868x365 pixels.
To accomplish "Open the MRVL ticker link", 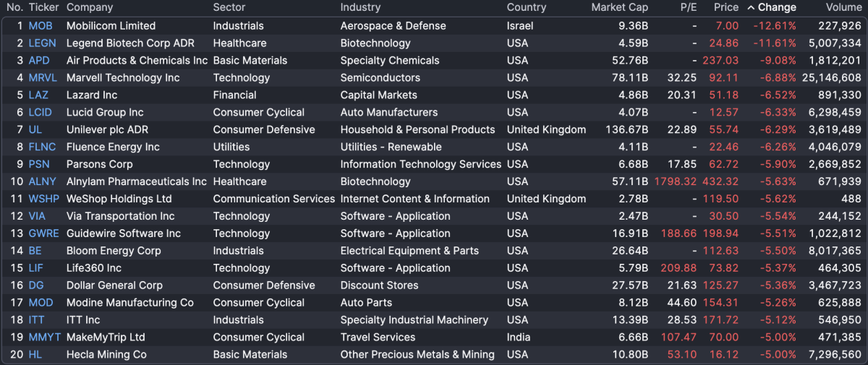I will pos(43,77).
